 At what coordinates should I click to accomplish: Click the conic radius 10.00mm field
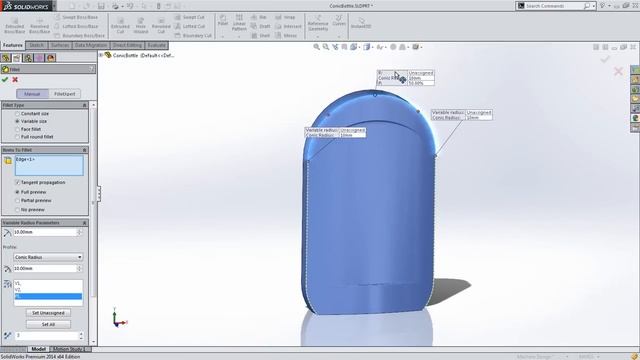coord(45,269)
